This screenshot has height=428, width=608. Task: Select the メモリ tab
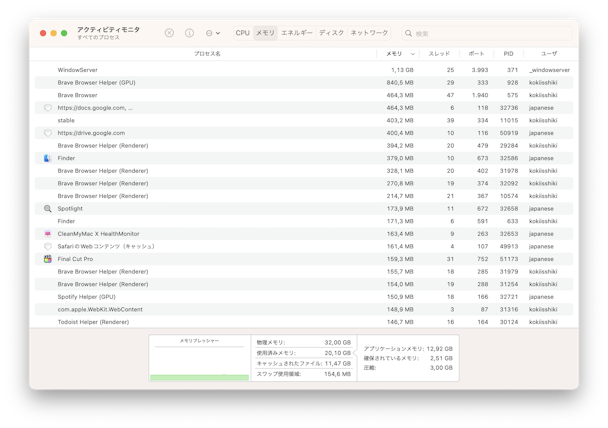tap(265, 33)
